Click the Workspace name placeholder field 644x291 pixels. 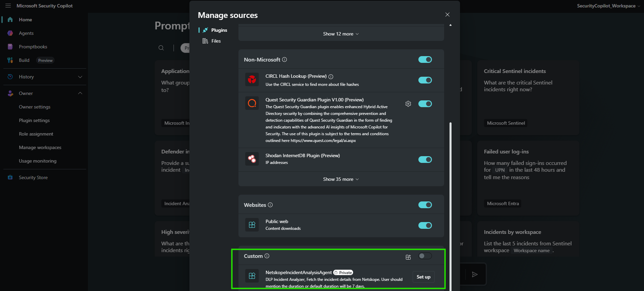pyautogui.click(x=531, y=250)
